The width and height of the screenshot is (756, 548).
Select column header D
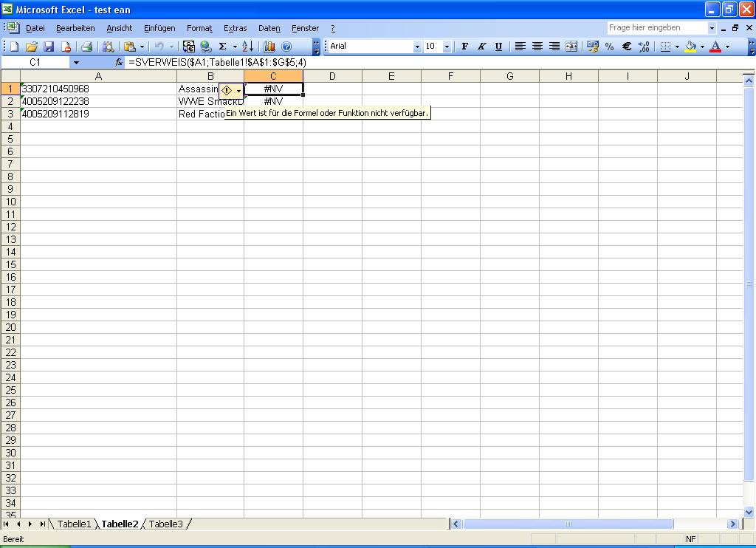click(x=332, y=76)
